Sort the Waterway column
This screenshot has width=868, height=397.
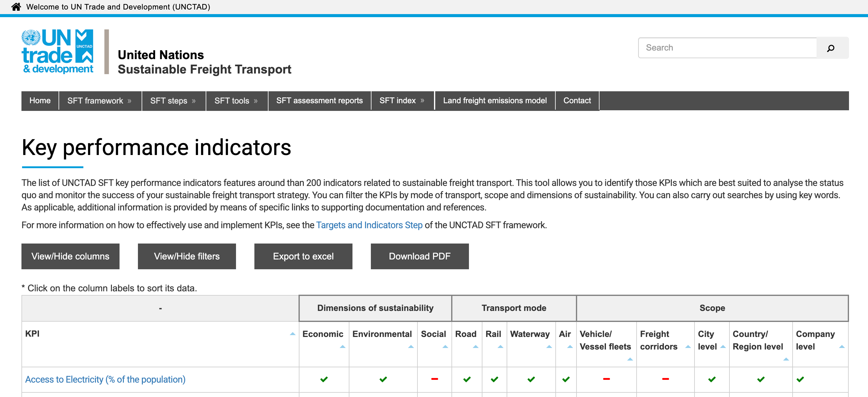529,334
